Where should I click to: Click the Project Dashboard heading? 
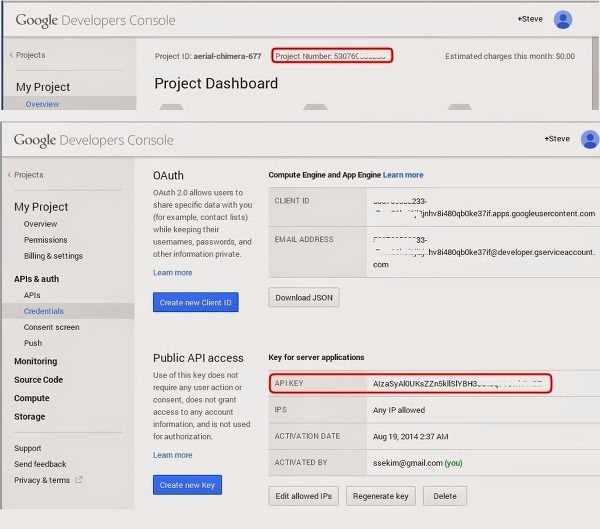[216, 83]
